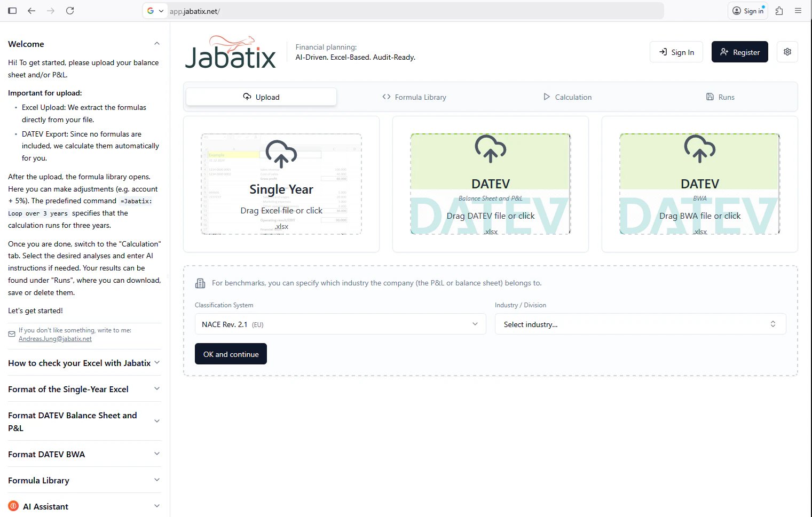
Task: Click the AI Assistant icon in the sidebar
Action: click(x=13, y=506)
